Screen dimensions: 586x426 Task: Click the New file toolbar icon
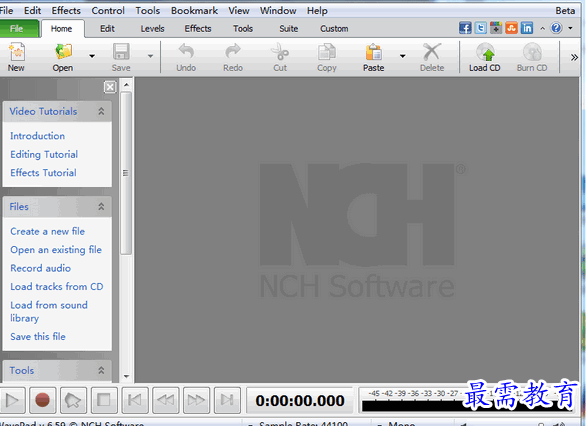tap(16, 52)
